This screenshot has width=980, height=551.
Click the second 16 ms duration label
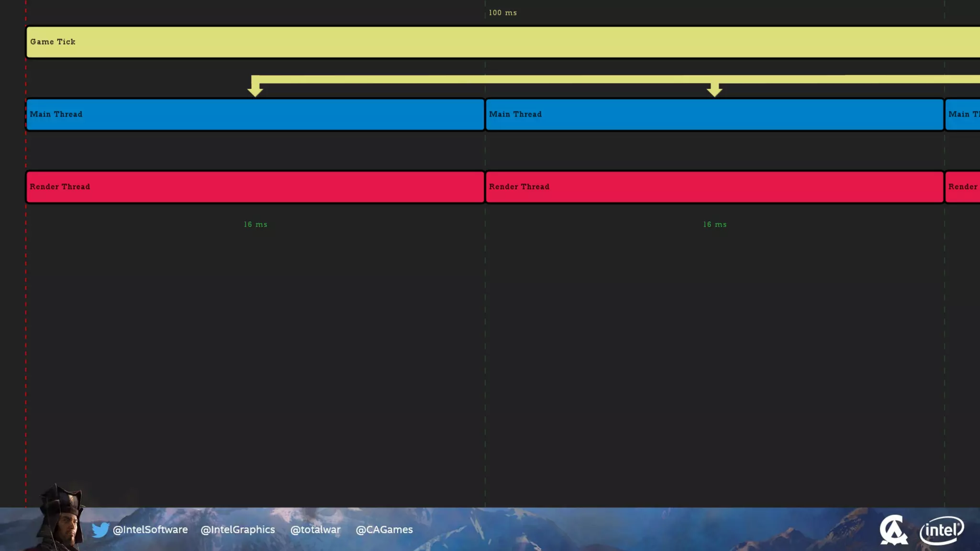point(714,224)
